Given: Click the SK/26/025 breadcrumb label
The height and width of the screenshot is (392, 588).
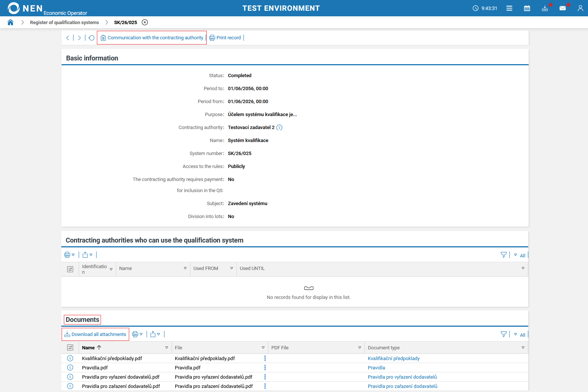Looking at the screenshot, I should 125,23.
